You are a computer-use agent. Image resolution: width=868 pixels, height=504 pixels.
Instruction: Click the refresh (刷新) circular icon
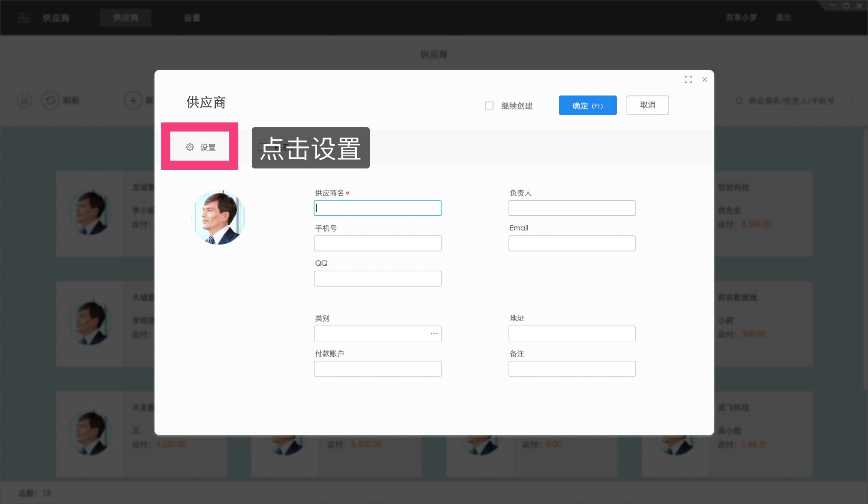(50, 100)
